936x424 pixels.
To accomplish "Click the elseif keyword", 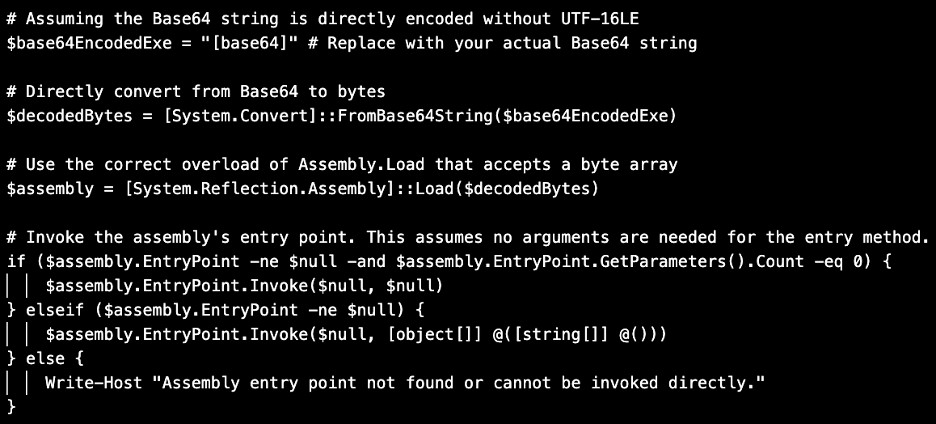I will (52, 309).
